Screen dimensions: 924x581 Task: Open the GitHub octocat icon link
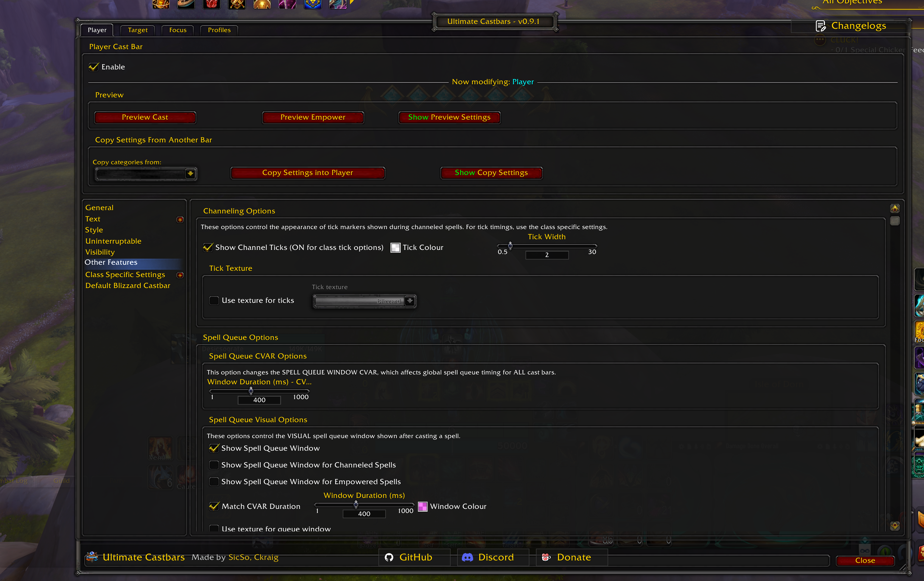click(x=389, y=557)
